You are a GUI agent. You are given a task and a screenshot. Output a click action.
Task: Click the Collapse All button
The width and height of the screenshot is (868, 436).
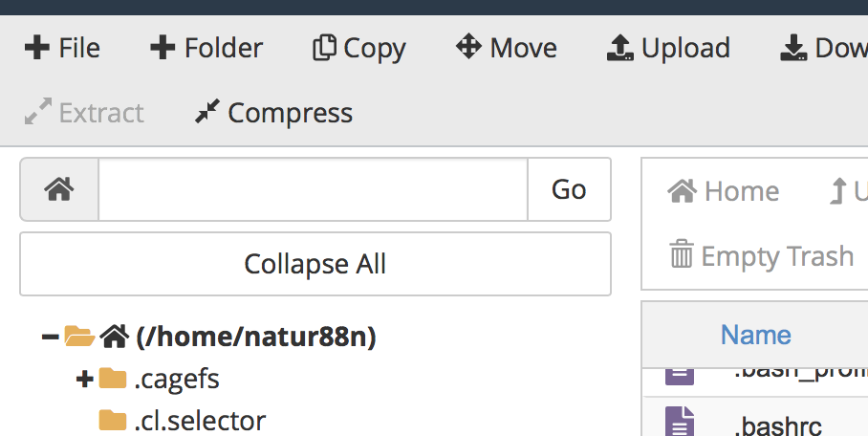click(x=315, y=263)
